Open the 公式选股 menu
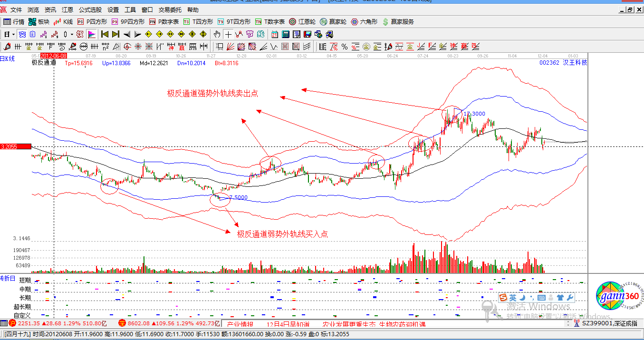 pyautogui.click(x=90, y=10)
